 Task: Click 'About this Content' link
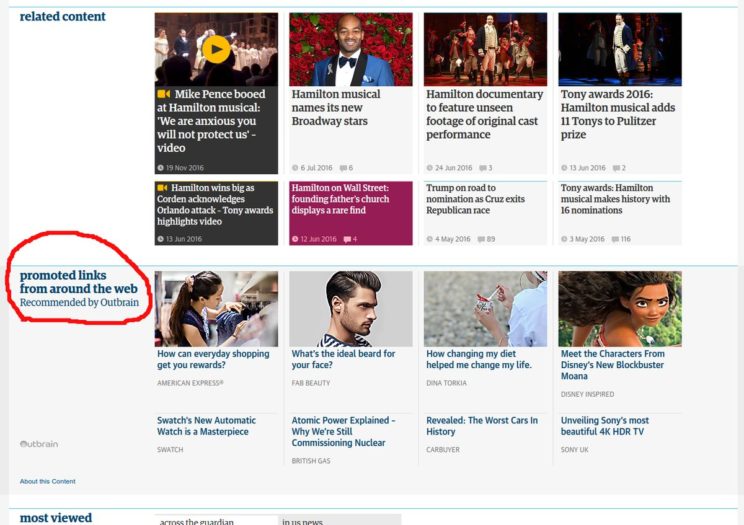tap(47, 481)
